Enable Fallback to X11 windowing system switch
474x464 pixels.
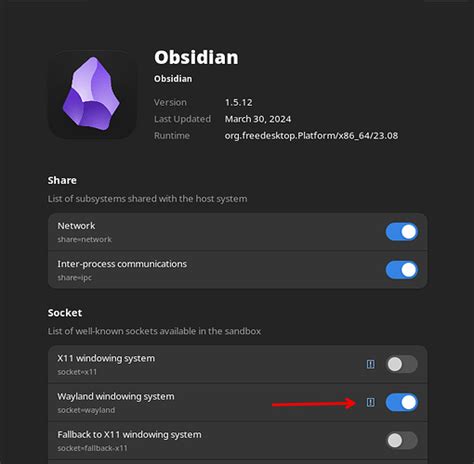pyautogui.click(x=402, y=440)
